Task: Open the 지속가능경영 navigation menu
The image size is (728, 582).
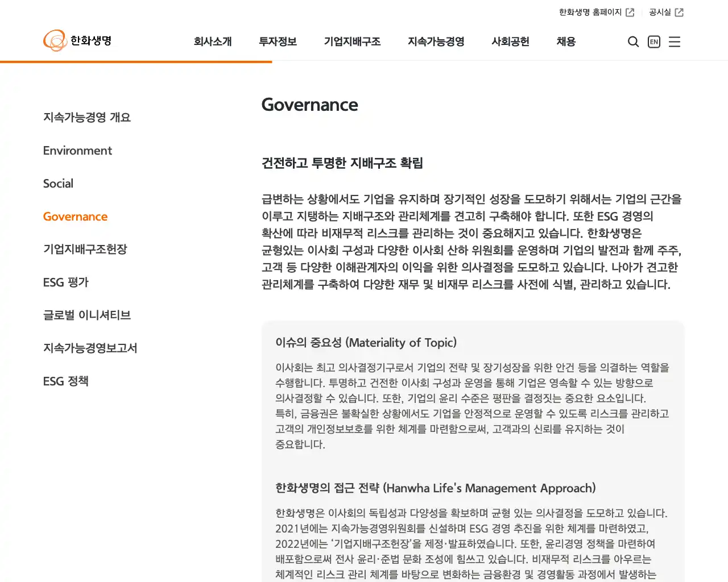Action: (x=436, y=41)
